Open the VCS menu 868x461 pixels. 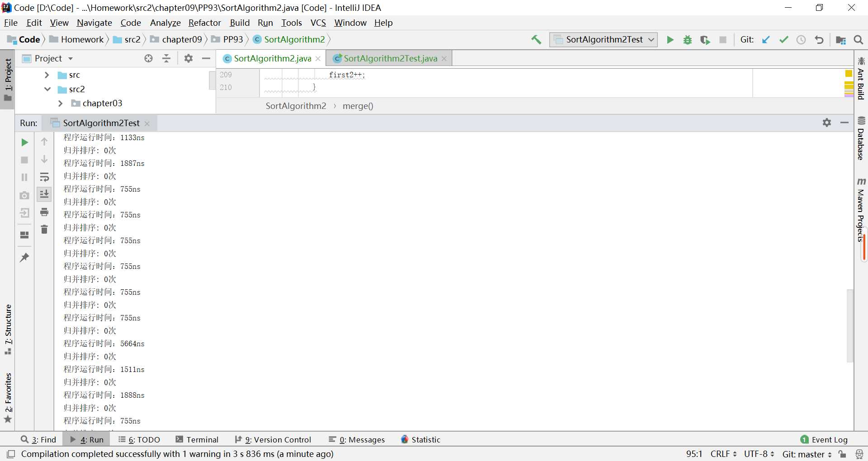[318, 23]
